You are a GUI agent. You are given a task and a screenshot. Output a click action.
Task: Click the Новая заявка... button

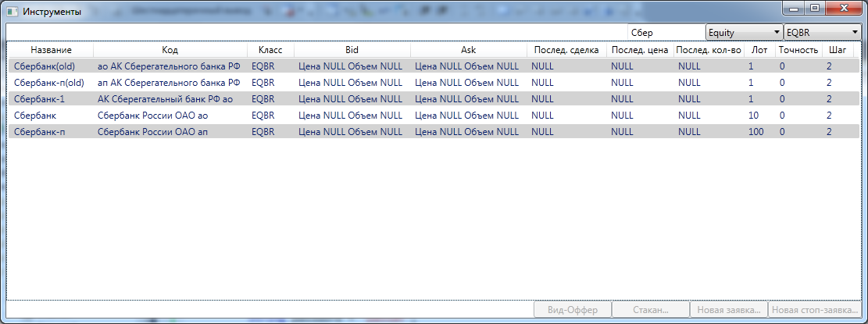[728, 310]
